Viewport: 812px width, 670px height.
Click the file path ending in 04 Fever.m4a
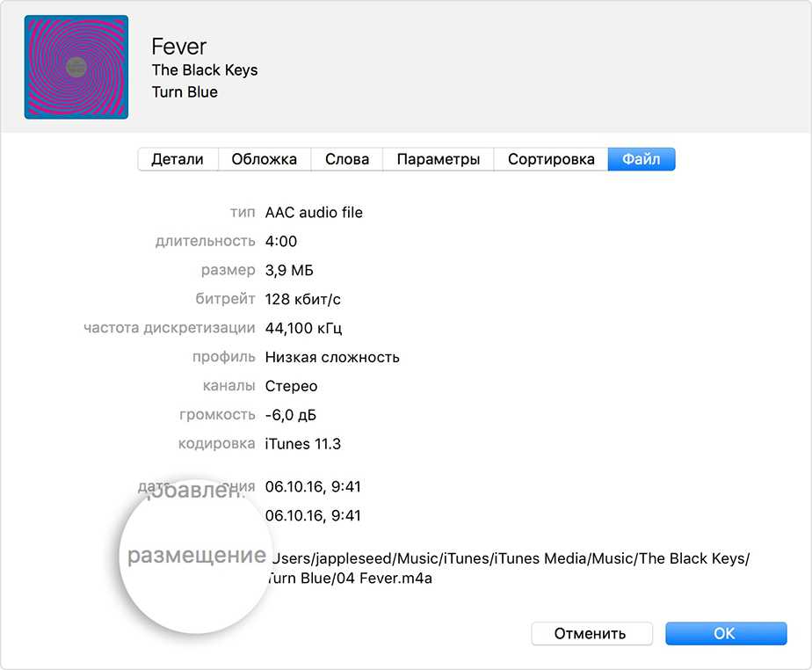510,569
